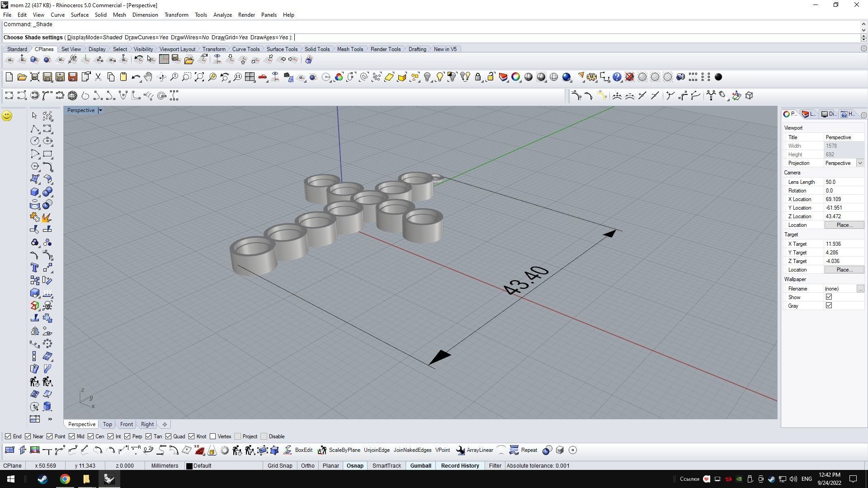The image size is (868, 488).
Task: Uncheck the Wallpaper Gray checkbox
Action: tap(829, 305)
